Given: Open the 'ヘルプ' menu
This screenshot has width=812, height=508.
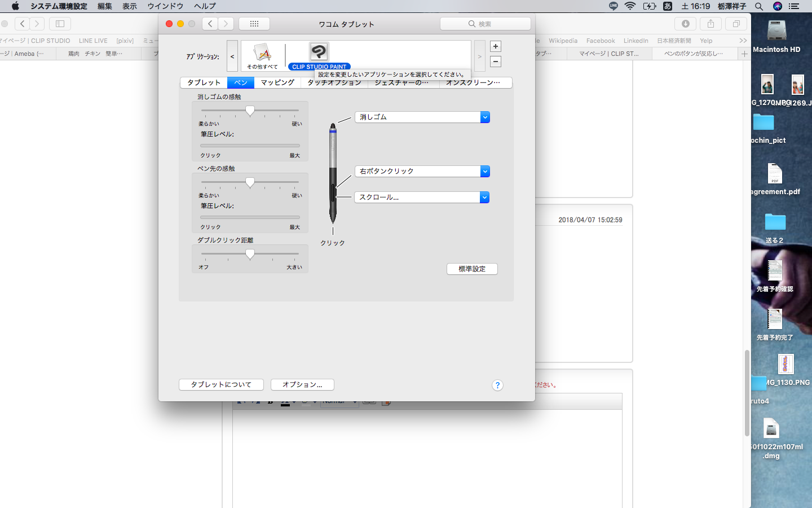Looking at the screenshot, I should (205, 6).
